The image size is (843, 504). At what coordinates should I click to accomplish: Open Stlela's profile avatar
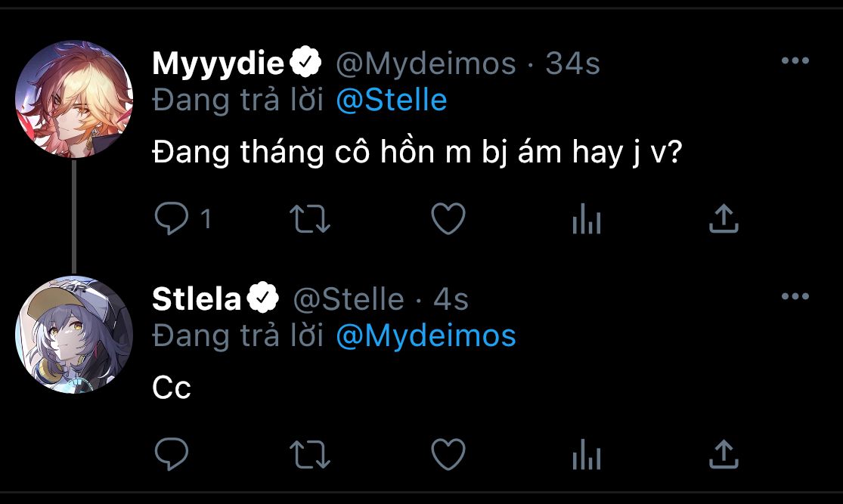(74, 334)
